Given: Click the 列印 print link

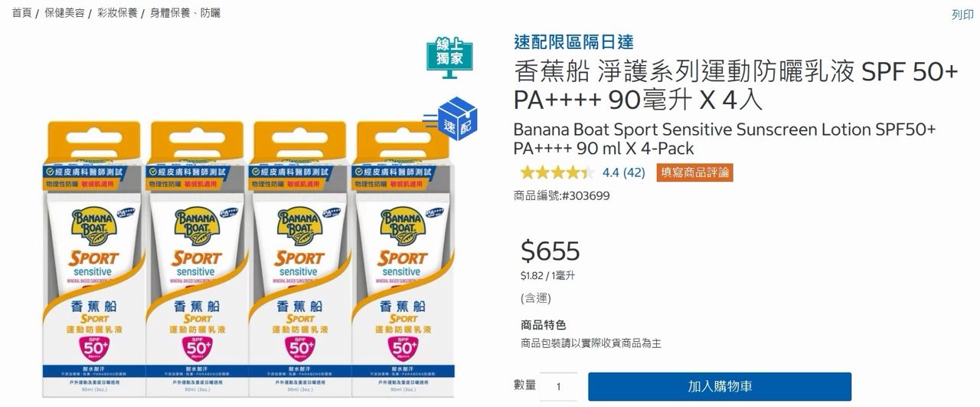Looking at the screenshot, I should point(962,15).
